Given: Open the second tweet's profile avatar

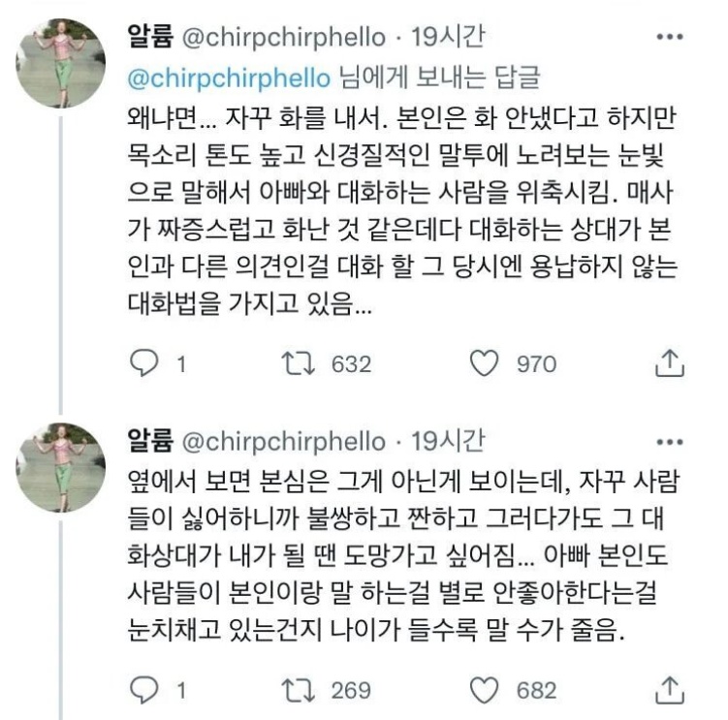Looking at the screenshot, I should 61,468.
